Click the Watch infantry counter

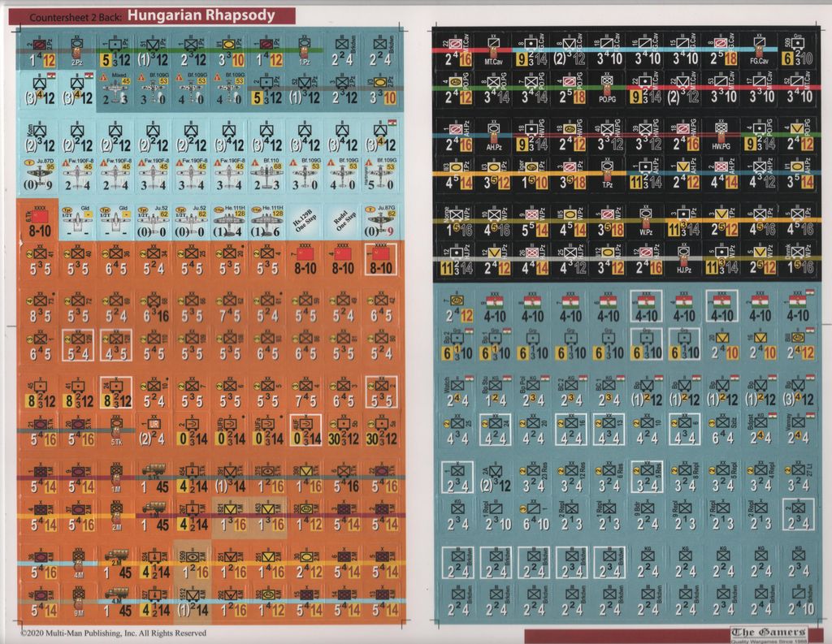pyautogui.click(x=456, y=391)
